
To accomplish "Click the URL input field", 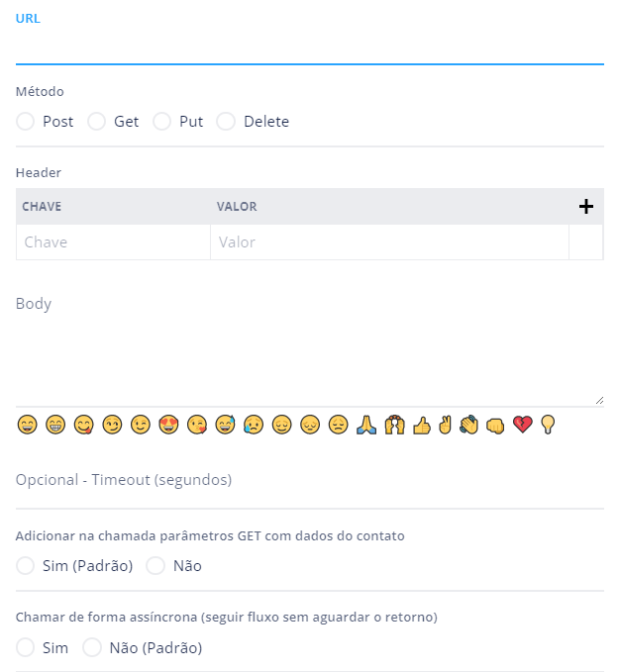I will [x=309, y=48].
